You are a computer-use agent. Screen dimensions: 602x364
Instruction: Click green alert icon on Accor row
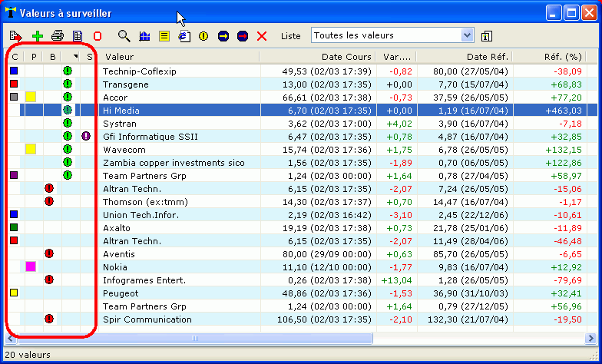point(68,97)
